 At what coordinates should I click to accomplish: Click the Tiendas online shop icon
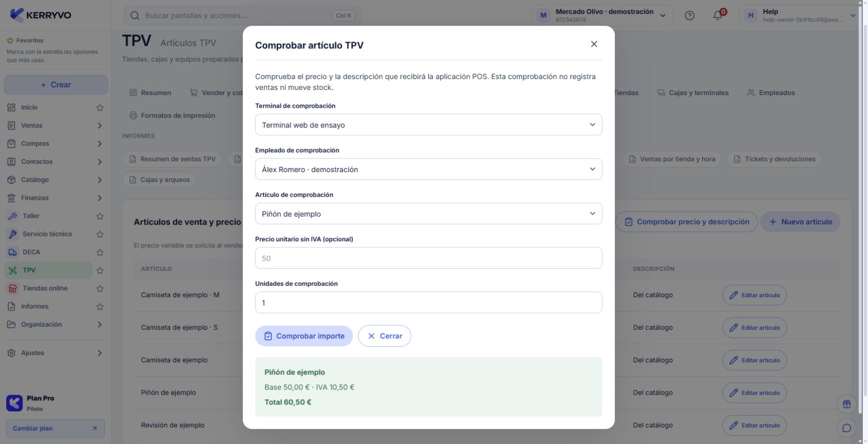(x=12, y=289)
